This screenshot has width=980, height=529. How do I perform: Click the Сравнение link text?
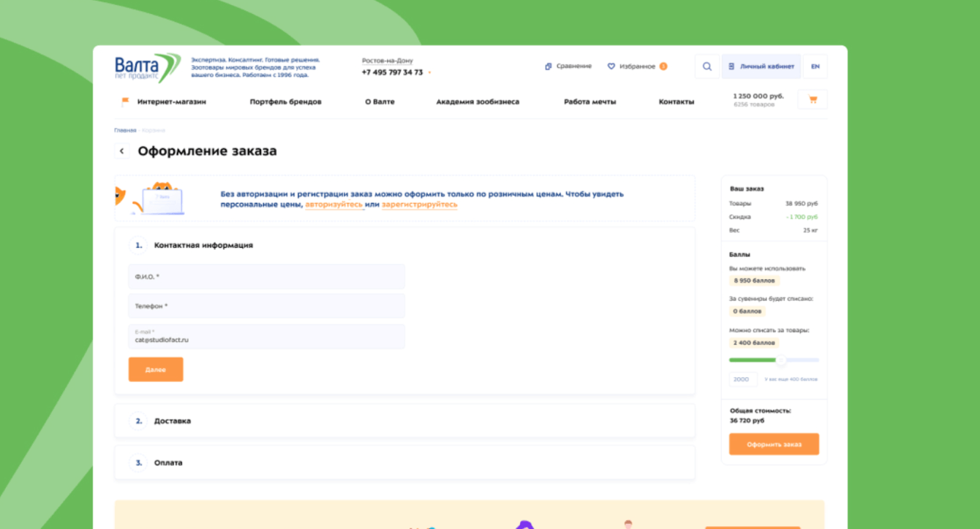click(x=574, y=66)
